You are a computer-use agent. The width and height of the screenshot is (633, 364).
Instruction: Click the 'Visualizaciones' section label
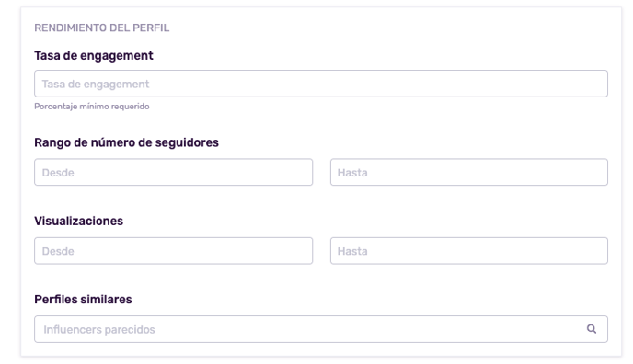pyautogui.click(x=79, y=221)
